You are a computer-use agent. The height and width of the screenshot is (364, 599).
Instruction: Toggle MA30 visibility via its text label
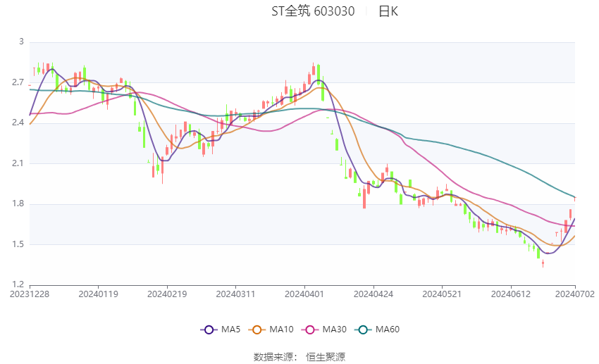coord(333,330)
